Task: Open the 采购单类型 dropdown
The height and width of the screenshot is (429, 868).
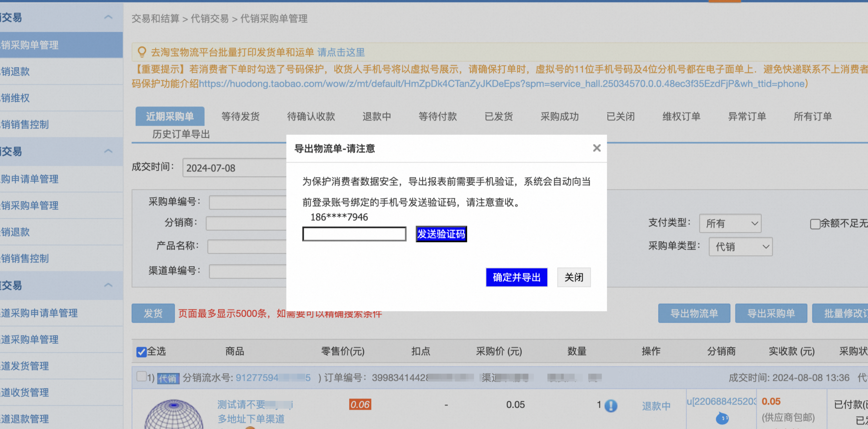Action: 741,246
